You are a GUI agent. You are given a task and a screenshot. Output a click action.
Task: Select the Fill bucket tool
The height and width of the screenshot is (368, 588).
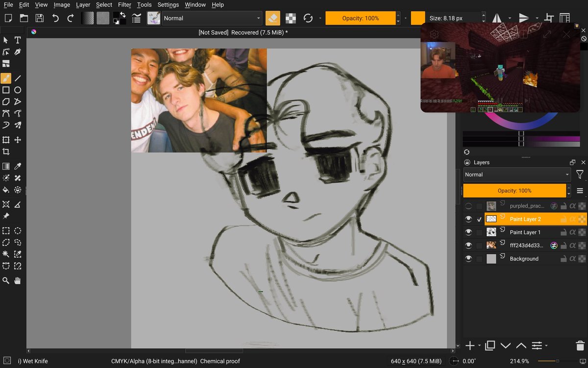point(6,190)
